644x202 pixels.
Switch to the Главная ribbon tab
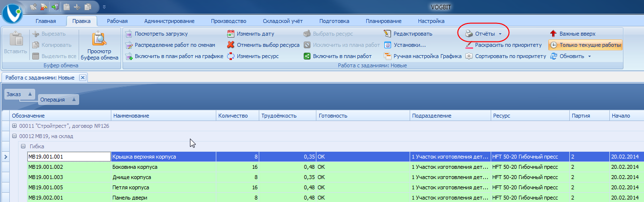45,21
